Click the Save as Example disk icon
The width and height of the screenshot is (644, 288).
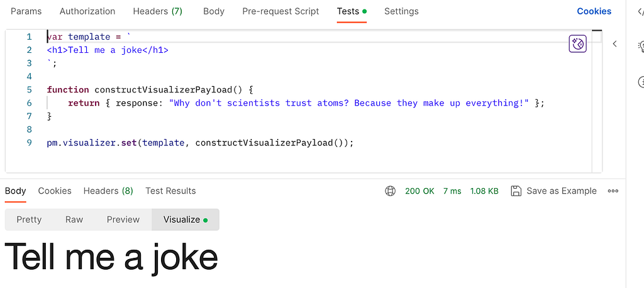coord(516,191)
